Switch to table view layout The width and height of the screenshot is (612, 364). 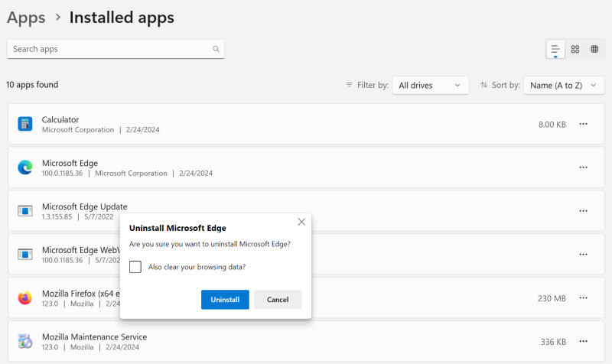tap(594, 49)
